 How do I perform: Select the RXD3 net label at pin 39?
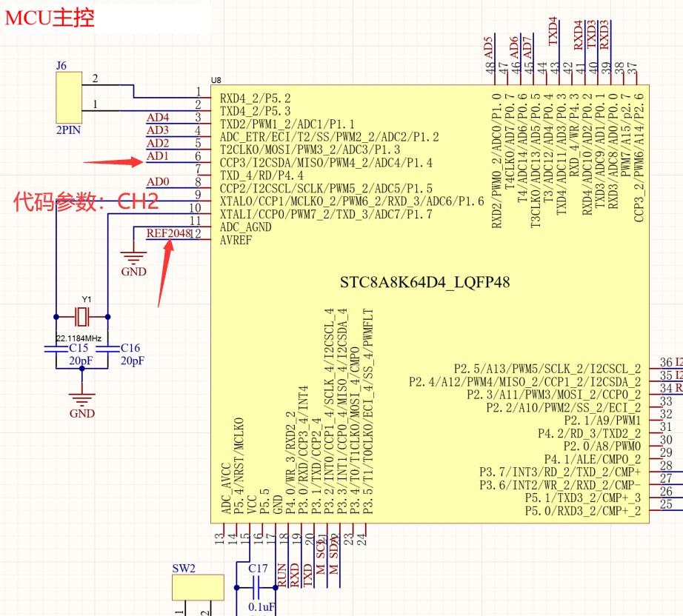pos(604,35)
